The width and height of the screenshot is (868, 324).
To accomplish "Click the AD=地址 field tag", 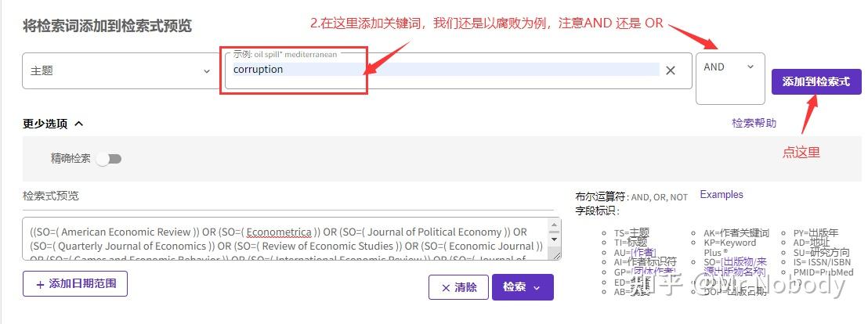I will pos(812,242).
